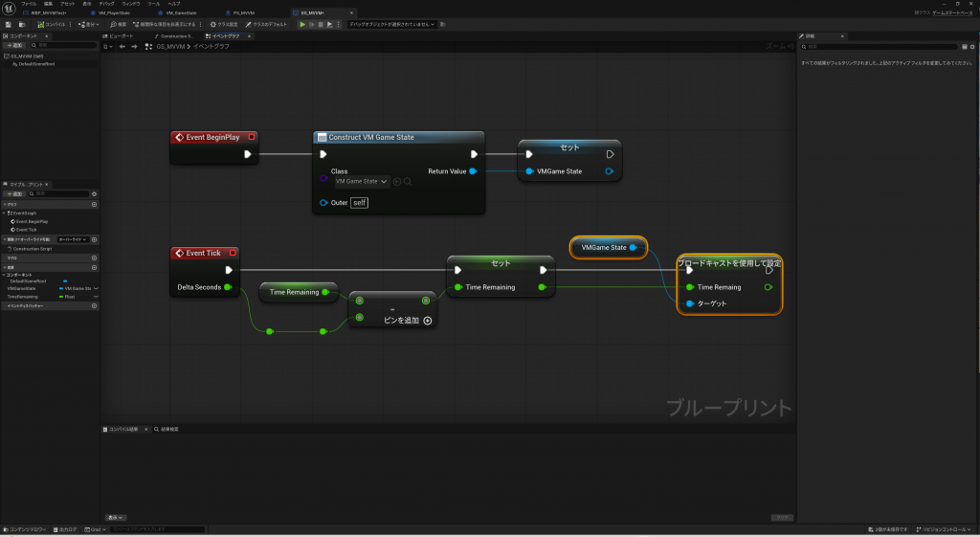980x537 pixels.
Task: Click add-variable plus icon in 変数 section
Action: [94, 267]
